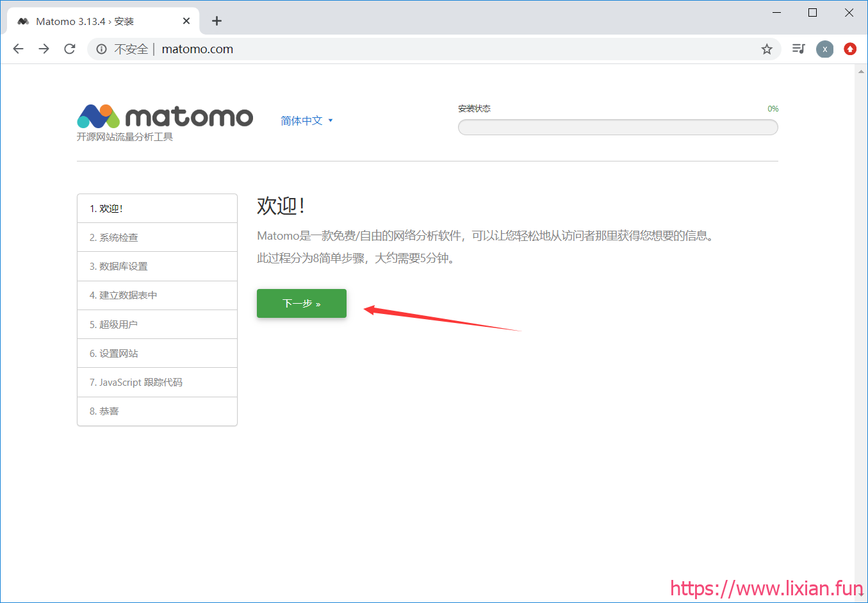Click the 0% progress value
868x603 pixels.
click(773, 109)
